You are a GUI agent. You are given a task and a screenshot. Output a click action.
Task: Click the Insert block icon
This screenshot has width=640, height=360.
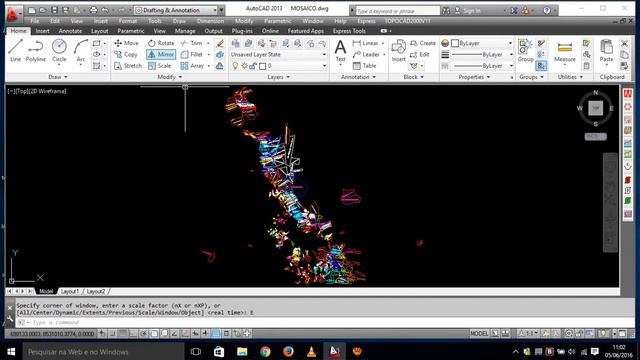point(398,50)
